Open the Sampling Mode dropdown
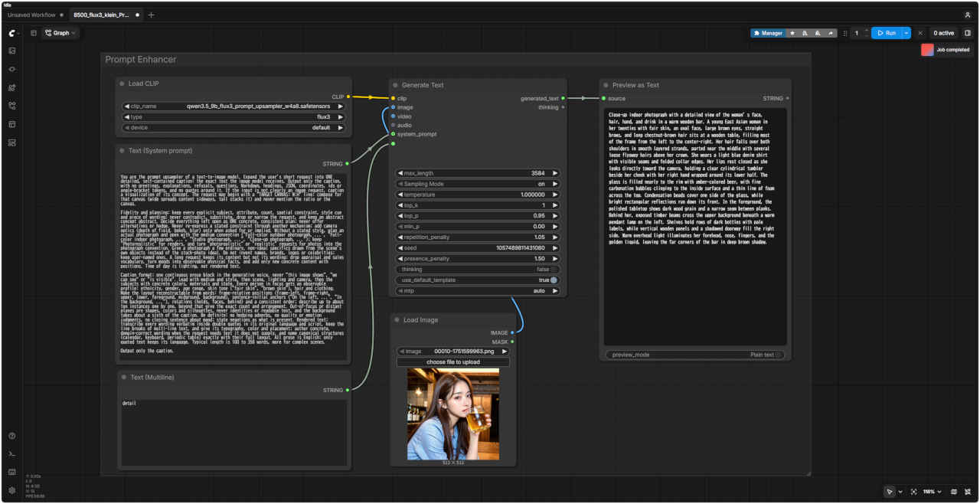Image resolution: width=980 pixels, height=504 pixels. (478, 184)
